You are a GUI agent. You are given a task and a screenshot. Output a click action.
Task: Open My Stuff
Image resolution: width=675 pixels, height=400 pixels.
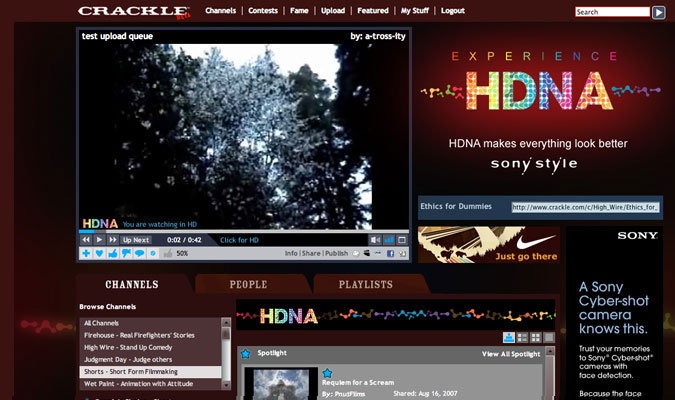[415, 11]
